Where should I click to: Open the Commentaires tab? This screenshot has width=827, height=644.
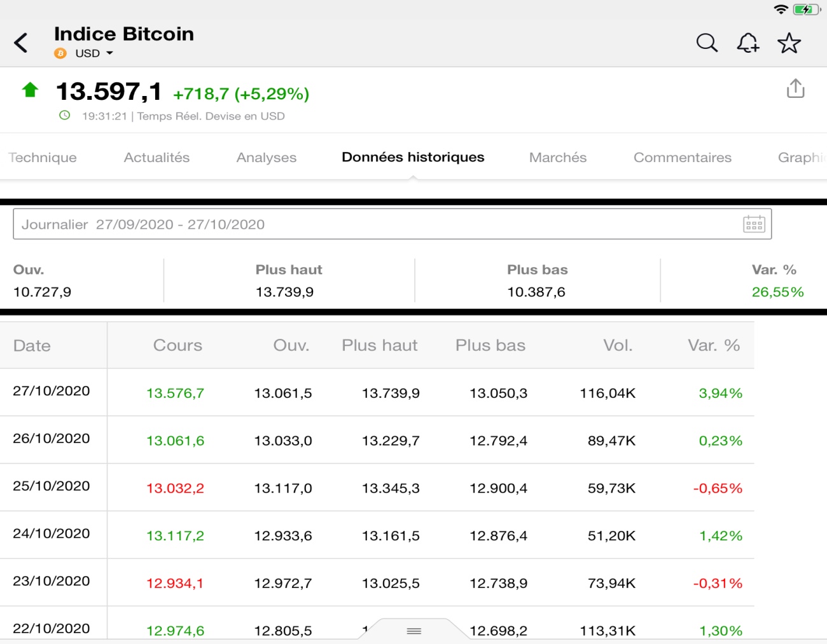[682, 158]
